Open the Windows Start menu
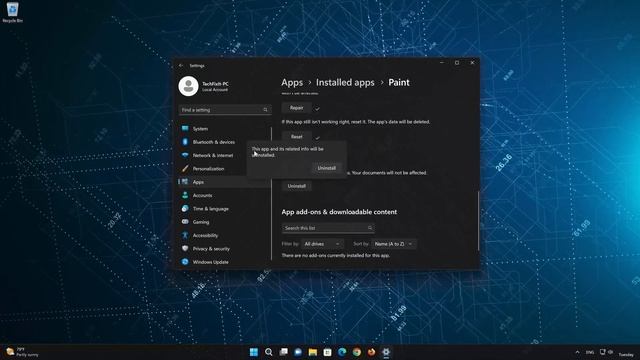640x360 pixels. 254,352
